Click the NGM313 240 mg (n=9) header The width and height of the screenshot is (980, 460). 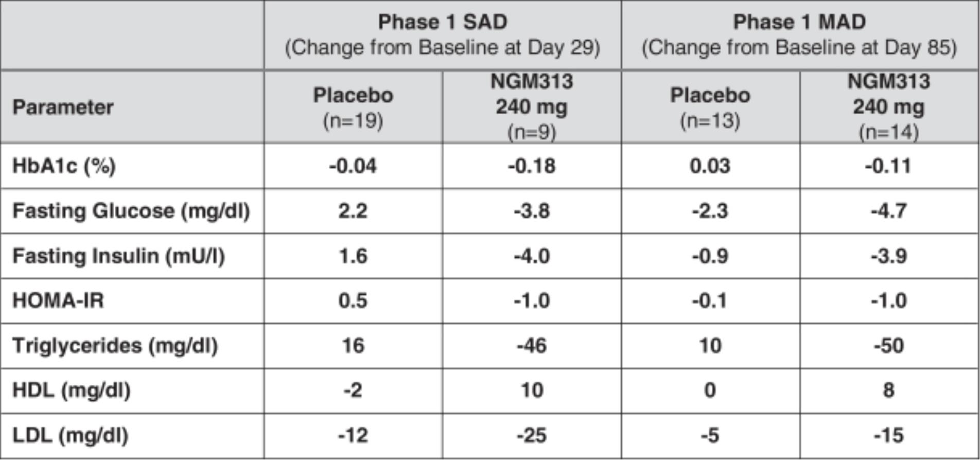[532, 107]
